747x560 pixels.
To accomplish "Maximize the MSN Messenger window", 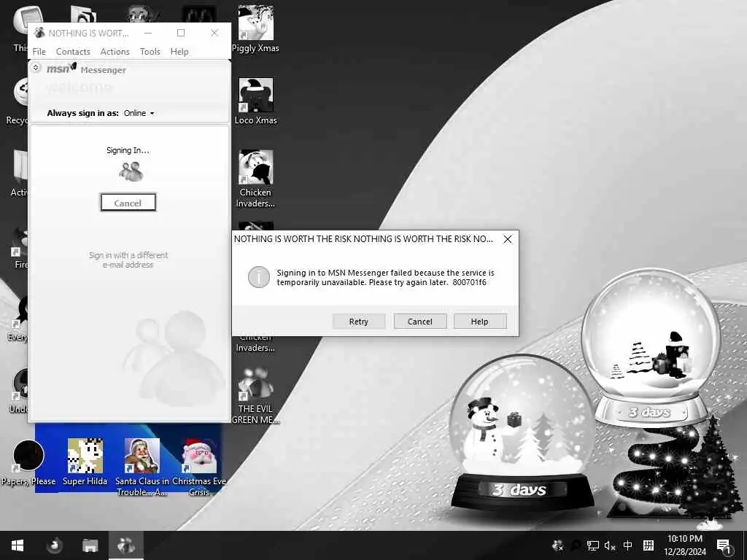I will pos(181,33).
